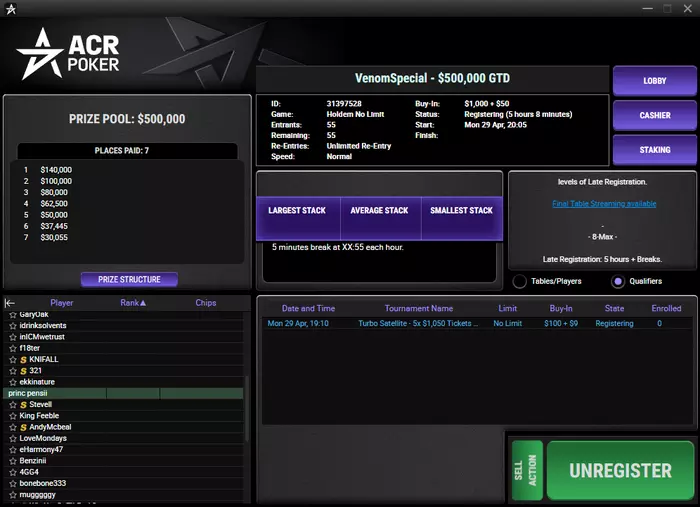Favorite player eHarmony47 with star icon
Image resolution: width=700 pixels, height=507 pixels.
pyautogui.click(x=13, y=450)
